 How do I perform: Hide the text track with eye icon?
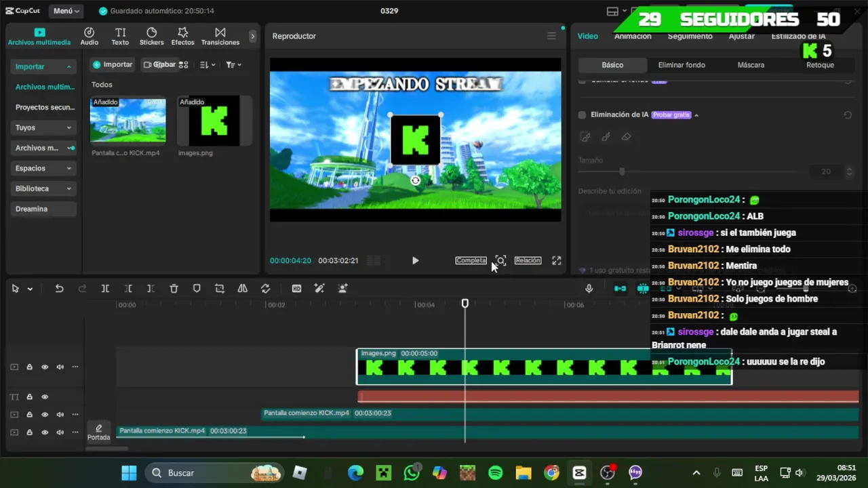(x=45, y=397)
